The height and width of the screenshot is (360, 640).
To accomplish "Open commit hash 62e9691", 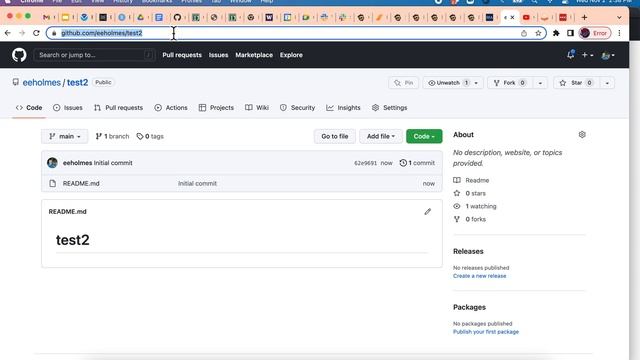I will pos(365,163).
